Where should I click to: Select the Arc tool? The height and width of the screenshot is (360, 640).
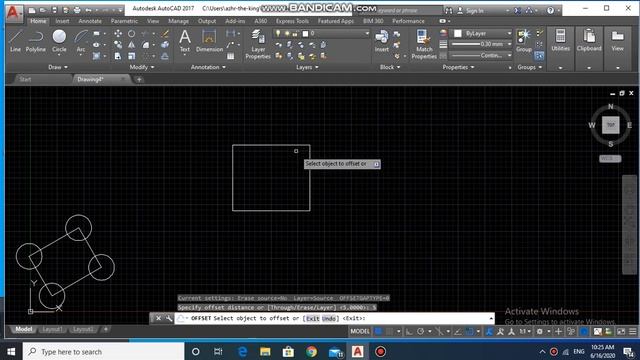pos(81,41)
